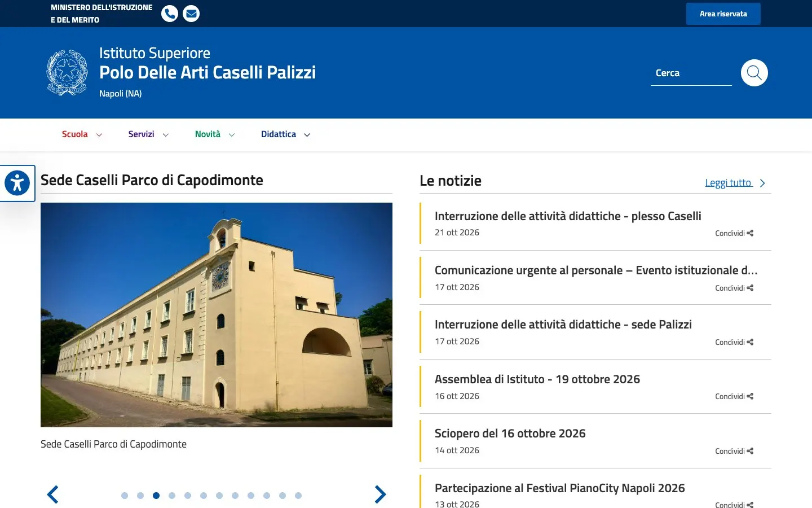Image resolution: width=812 pixels, height=508 pixels.
Task: Open 'Interruzione delle attività didattiche - sede Palizzi'
Action: pos(563,325)
